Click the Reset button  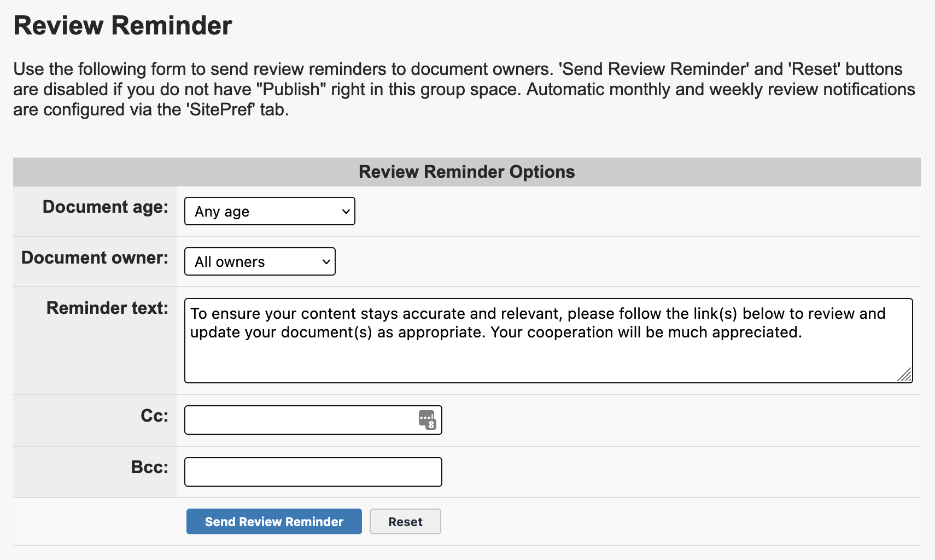pos(405,522)
